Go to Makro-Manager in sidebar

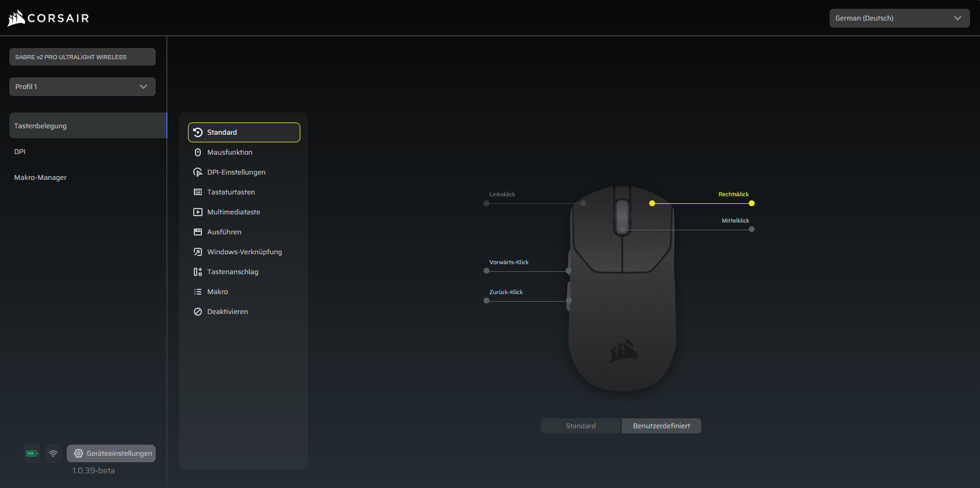pyautogui.click(x=40, y=178)
